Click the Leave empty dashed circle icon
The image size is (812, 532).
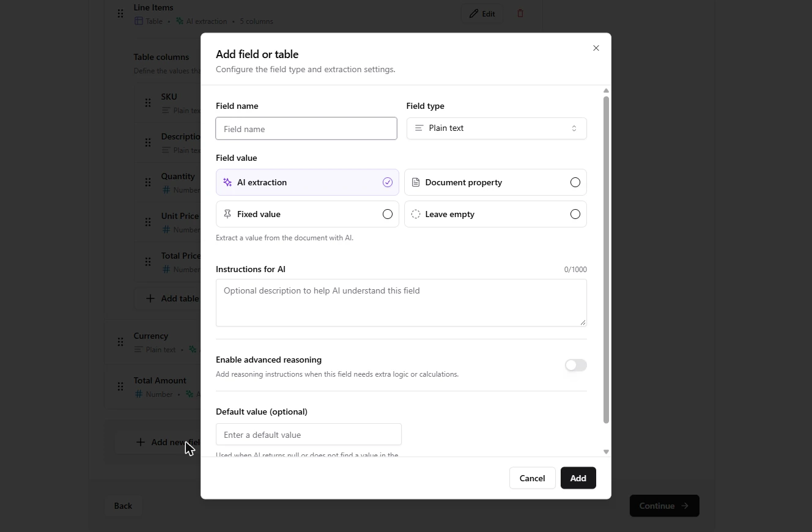[x=416, y=214]
